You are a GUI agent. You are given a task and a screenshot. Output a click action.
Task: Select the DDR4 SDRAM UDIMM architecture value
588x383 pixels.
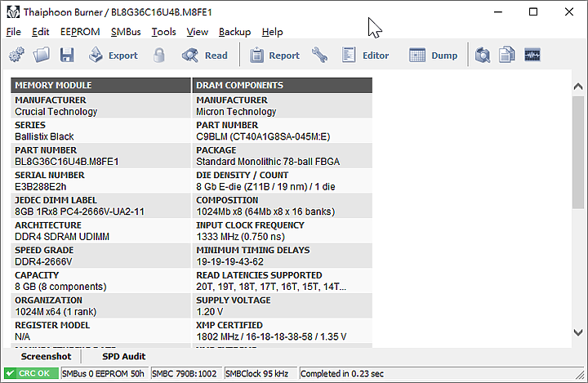click(62, 237)
